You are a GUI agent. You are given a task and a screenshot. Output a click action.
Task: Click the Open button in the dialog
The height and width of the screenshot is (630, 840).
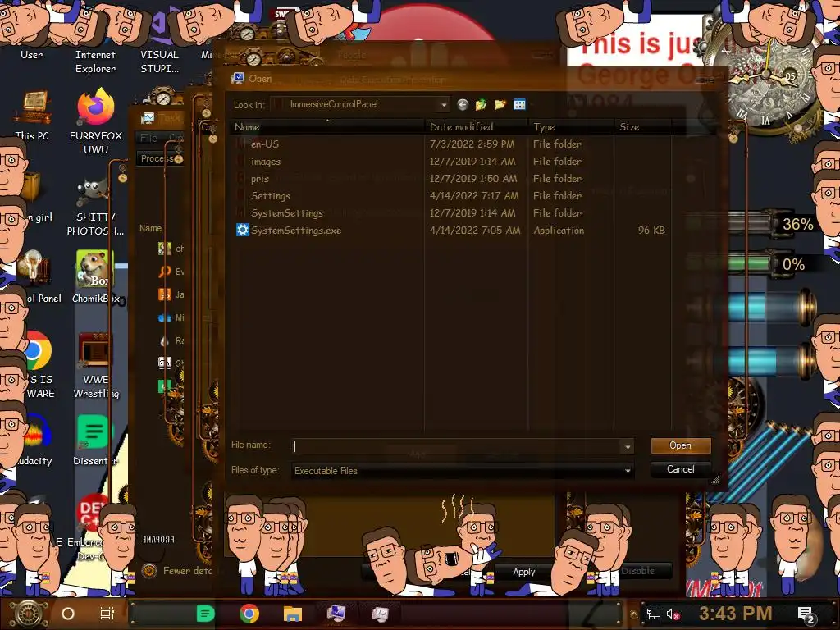(680, 445)
